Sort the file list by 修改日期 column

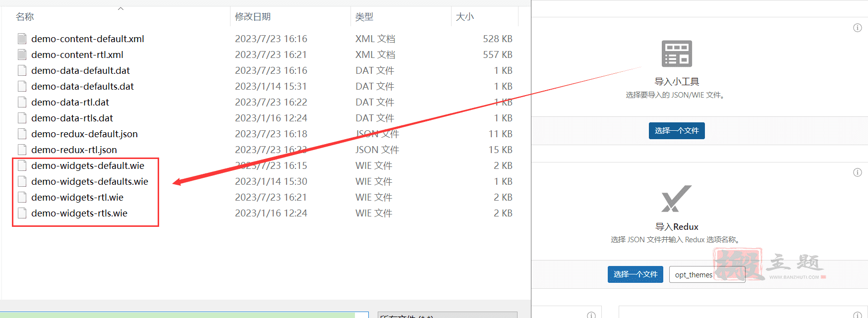coord(253,17)
